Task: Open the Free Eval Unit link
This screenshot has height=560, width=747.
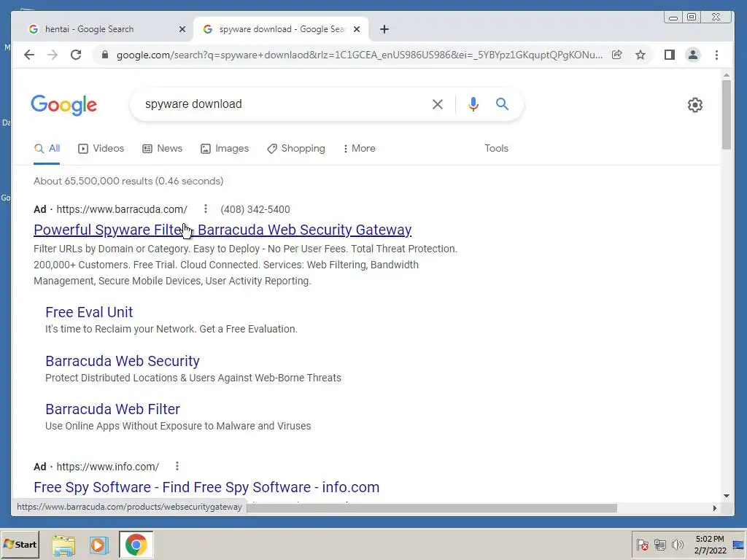Action: [89, 312]
